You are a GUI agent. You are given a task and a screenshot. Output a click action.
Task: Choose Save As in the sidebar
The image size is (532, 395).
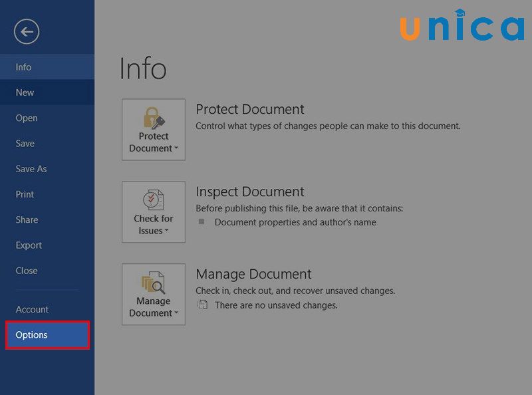31,169
